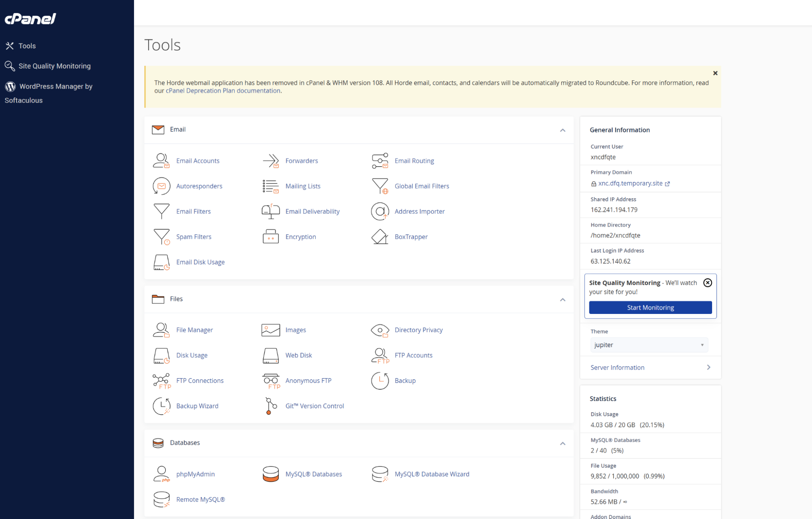Close the Site Quality Monitoring promo
Viewport: 812px width, 519px height.
coord(708,283)
